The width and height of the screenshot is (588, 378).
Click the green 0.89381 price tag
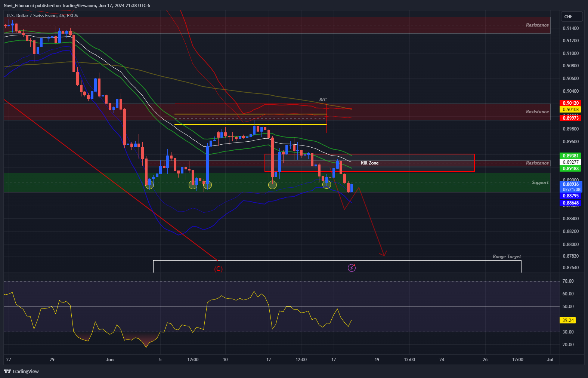point(570,156)
